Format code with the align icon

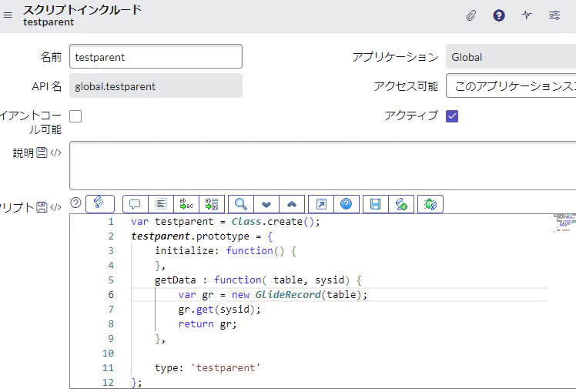point(161,204)
